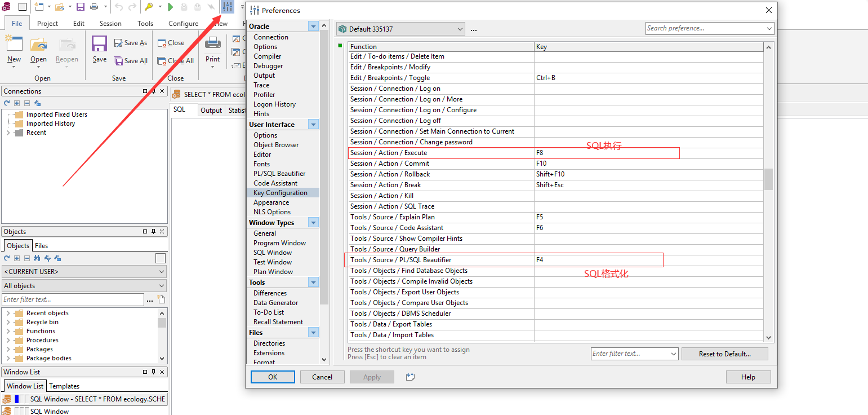This screenshot has height=415, width=868.
Task: Open the Tools ribbon tab
Action: [x=145, y=23]
